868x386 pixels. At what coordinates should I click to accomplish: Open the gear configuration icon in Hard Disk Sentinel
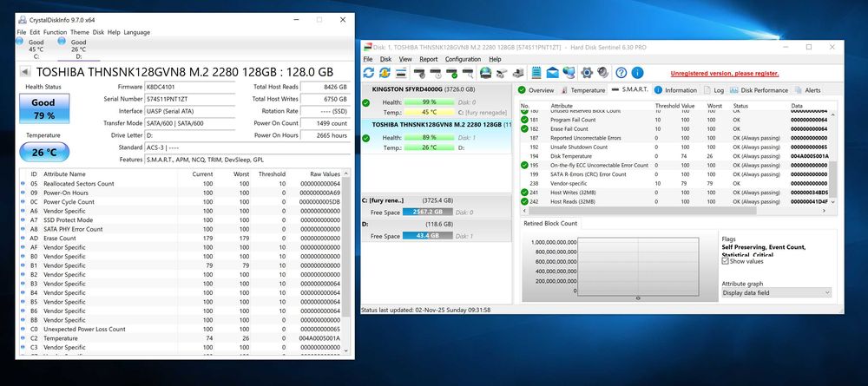pyautogui.click(x=587, y=73)
